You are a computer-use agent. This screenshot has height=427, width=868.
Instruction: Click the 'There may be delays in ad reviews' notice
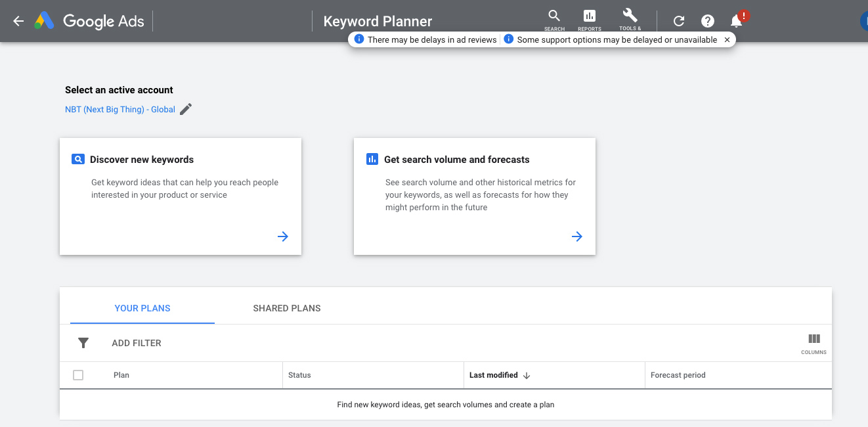pyautogui.click(x=432, y=39)
